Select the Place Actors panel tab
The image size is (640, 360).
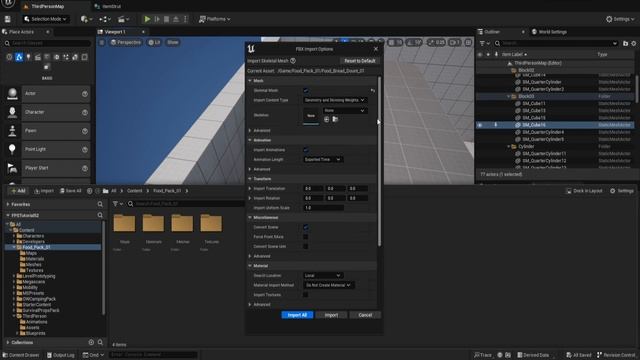(21, 31)
